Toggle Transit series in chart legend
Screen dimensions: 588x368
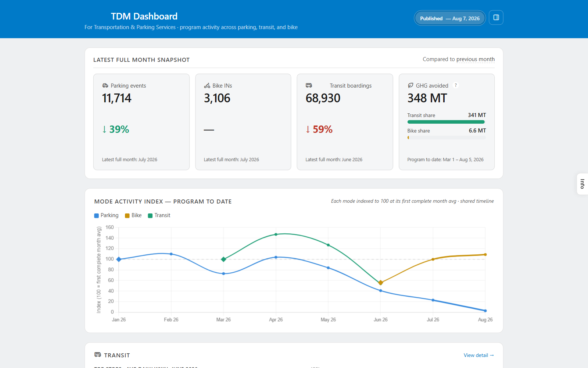coord(159,215)
